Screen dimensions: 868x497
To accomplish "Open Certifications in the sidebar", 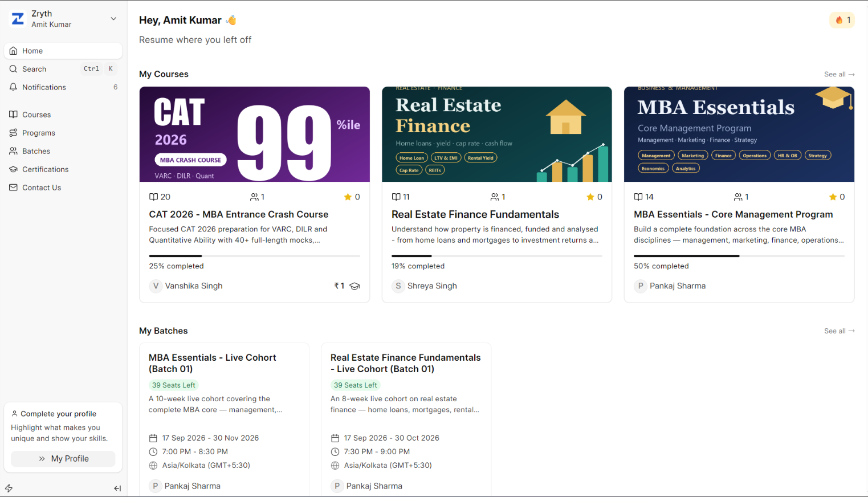I will click(x=63, y=169).
